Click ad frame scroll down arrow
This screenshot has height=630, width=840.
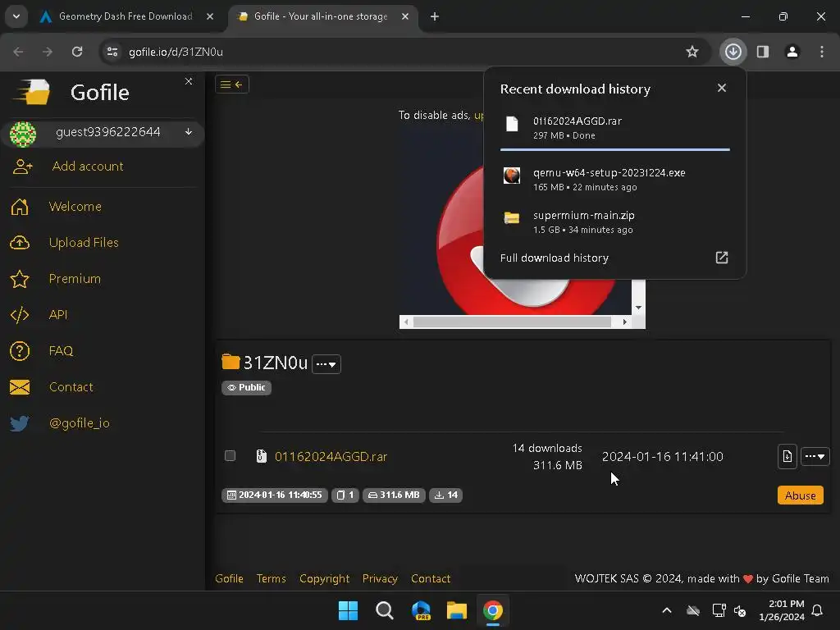coord(638,308)
